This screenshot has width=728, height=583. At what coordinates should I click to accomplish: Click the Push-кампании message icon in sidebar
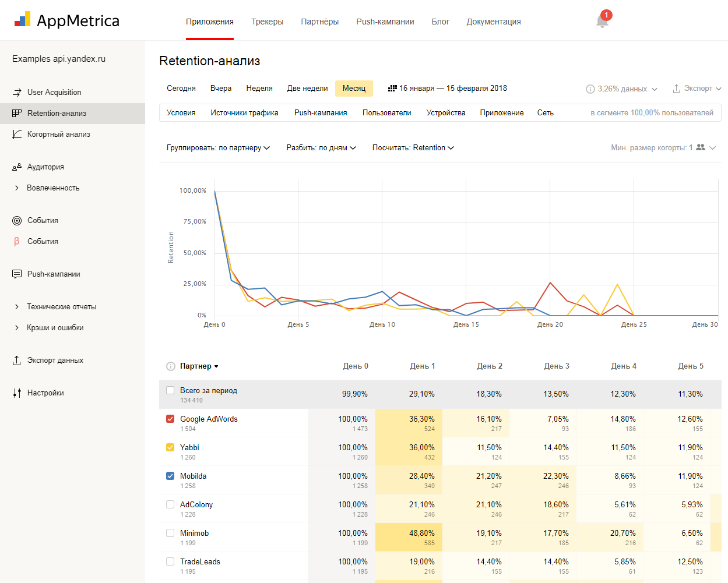click(x=17, y=274)
